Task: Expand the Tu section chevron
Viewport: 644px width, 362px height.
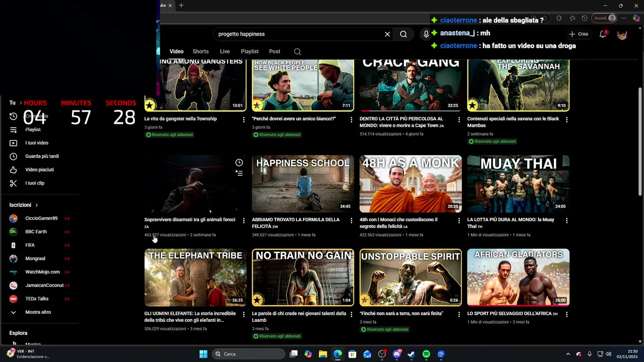Action: pos(22,103)
